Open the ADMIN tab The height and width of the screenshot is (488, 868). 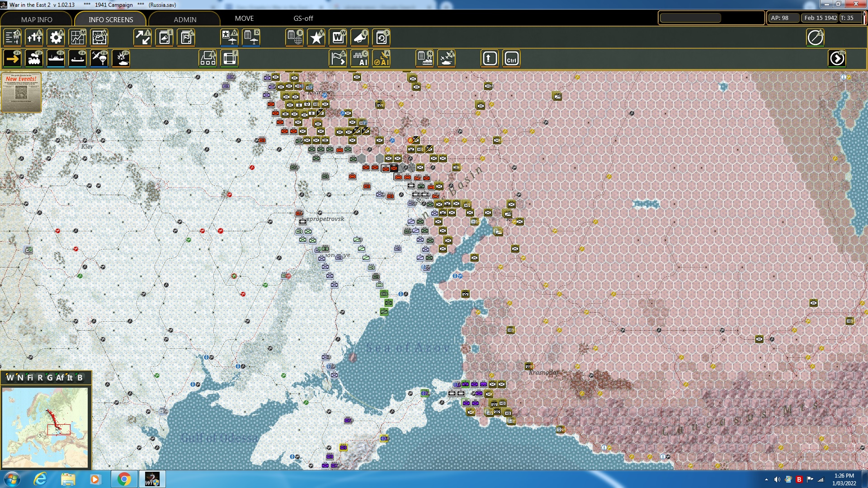tap(185, 19)
